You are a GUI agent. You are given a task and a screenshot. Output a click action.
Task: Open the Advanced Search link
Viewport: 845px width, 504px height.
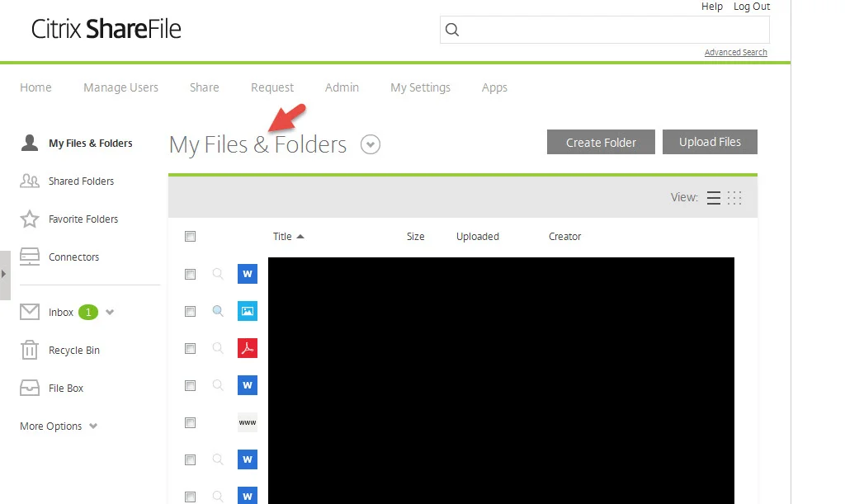(x=735, y=52)
